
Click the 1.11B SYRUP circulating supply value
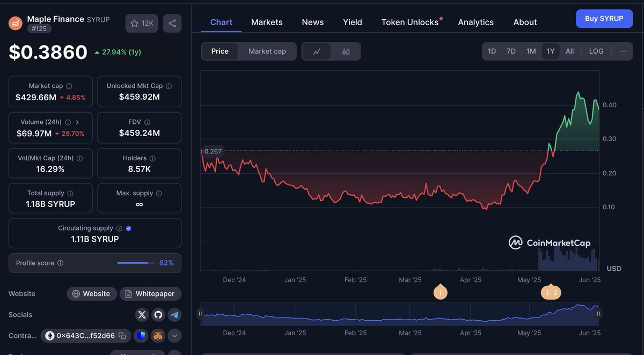(x=95, y=239)
